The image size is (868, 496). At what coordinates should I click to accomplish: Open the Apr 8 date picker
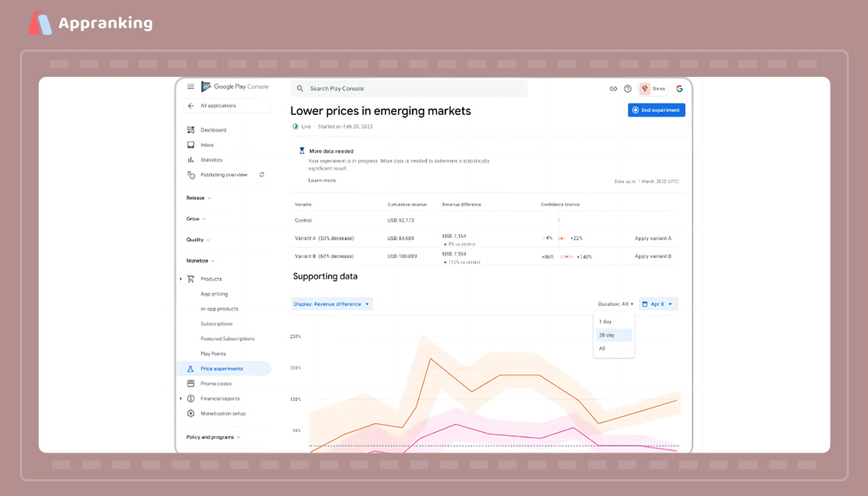click(658, 303)
